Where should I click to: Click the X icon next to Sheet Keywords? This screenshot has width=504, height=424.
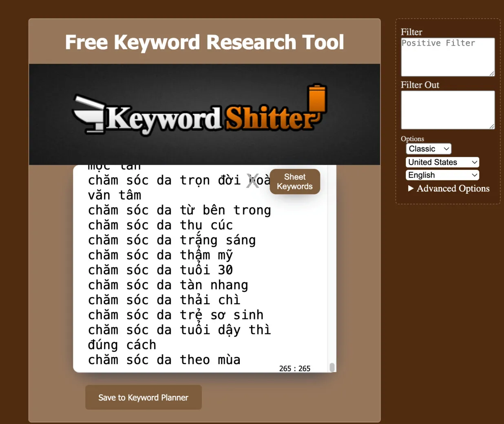[x=253, y=180]
